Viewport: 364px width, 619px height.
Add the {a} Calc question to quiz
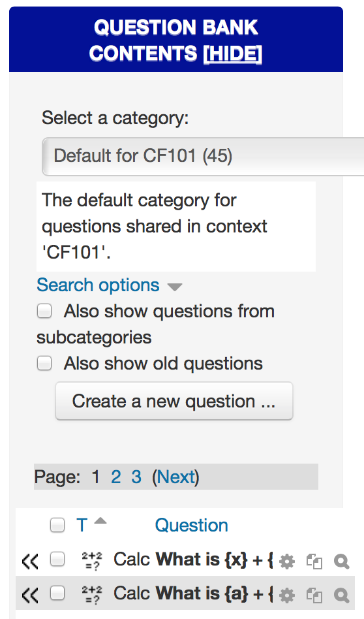30,595
